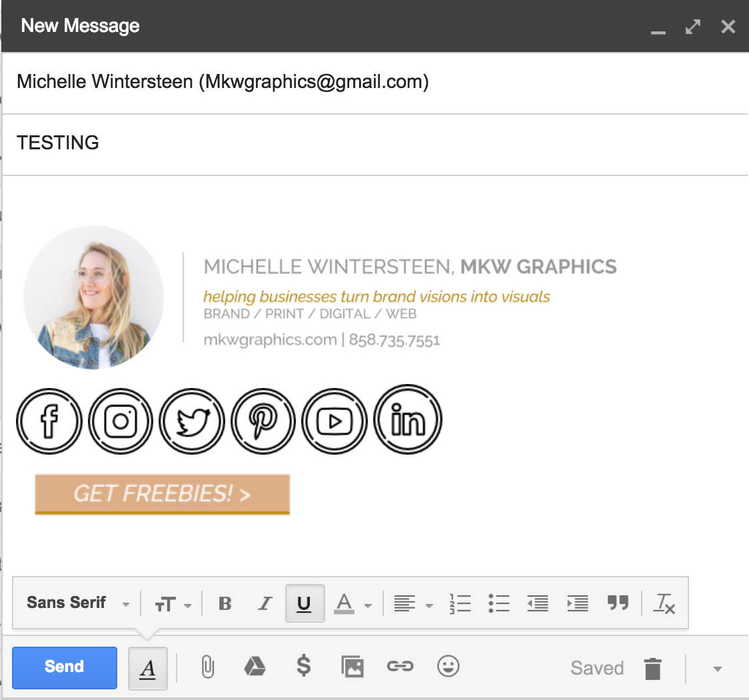Image resolution: width=749 pixels, height=700 pixels.
Task: Discard the draft with the trash icon
Action: coord(652,669)
